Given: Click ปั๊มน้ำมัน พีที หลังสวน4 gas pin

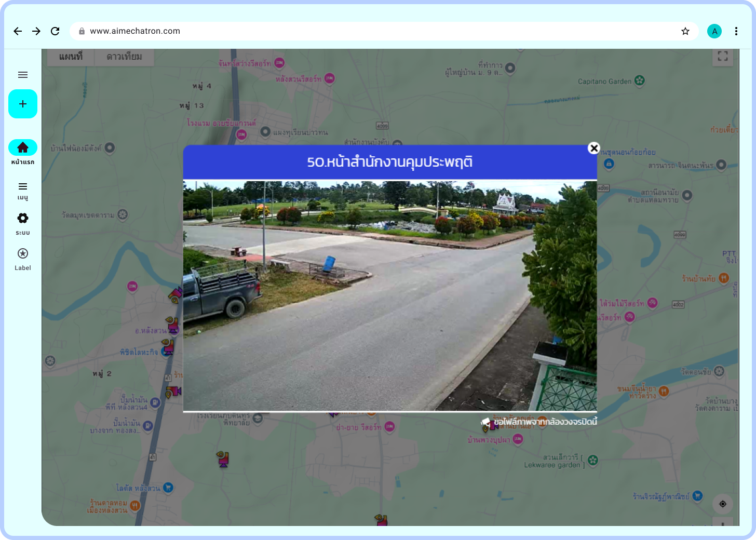Looking at the screenshot, I should (155, 402).
